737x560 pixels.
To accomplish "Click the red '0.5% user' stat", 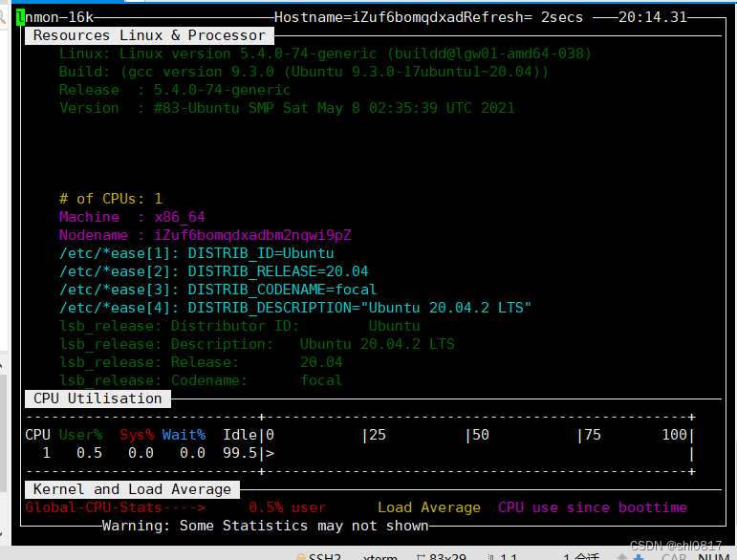I will click(x=287, y=507).
